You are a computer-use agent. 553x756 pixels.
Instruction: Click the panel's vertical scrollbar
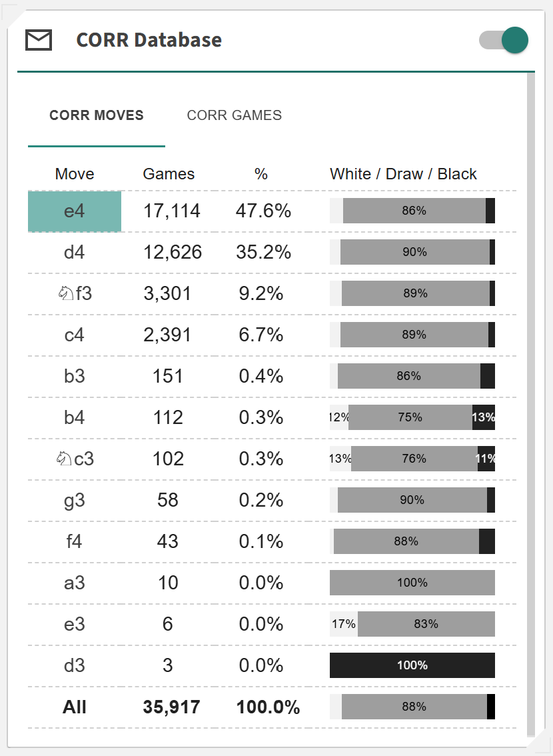530,400
